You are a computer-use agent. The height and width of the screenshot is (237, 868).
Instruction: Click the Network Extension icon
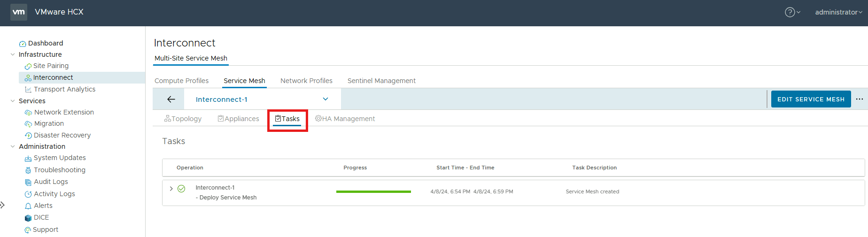coord(28,113)
